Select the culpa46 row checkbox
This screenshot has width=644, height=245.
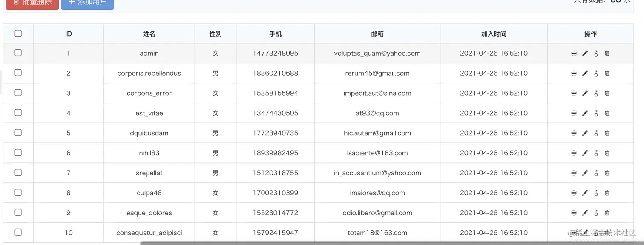[18, 192]
